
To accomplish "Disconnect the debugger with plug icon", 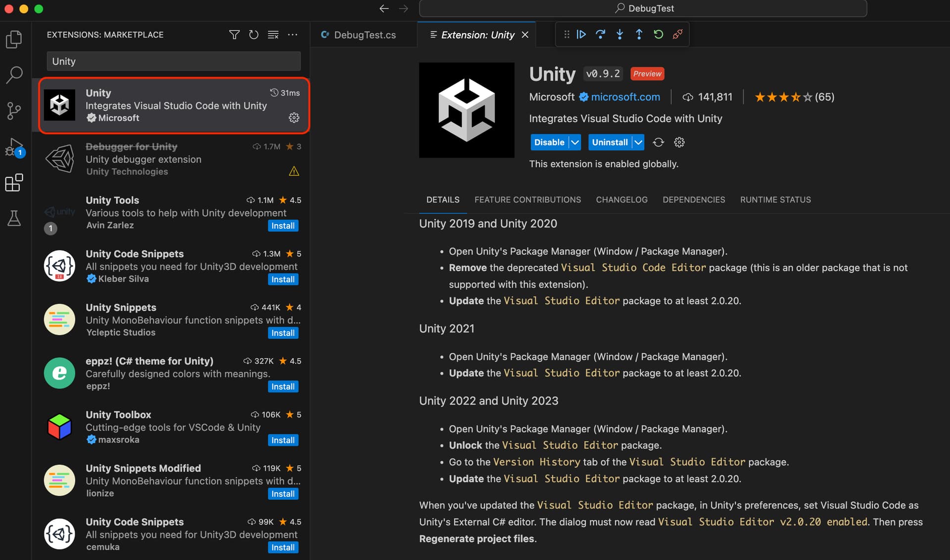I will click(677, 34).
